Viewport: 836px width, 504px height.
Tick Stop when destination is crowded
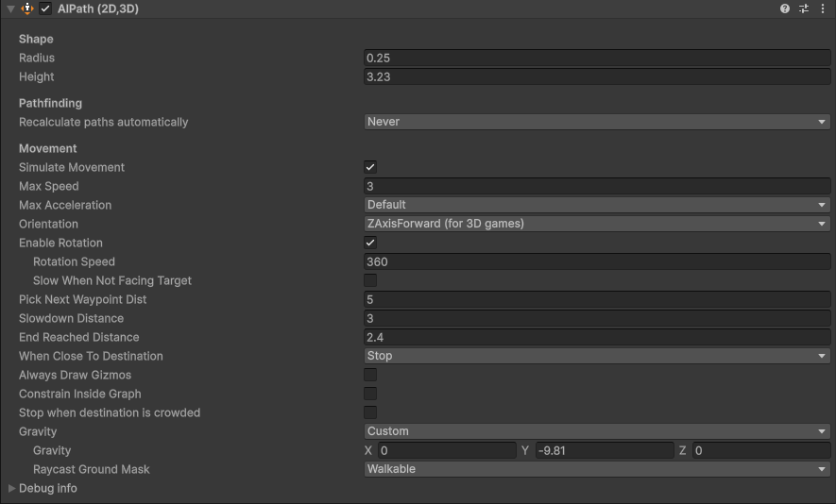point(370,412)
